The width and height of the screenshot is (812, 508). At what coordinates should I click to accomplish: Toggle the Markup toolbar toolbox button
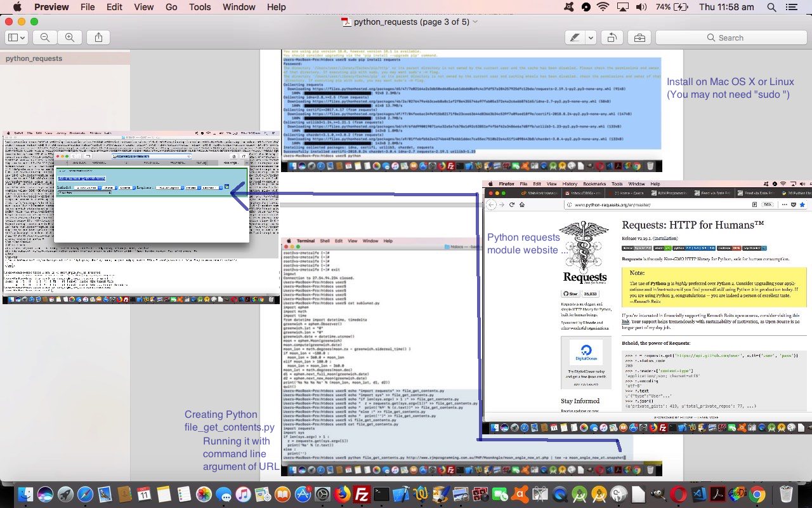pos(639,37)
